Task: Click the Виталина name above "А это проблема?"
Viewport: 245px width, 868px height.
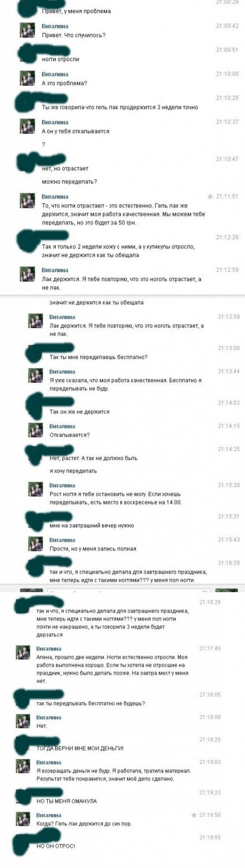Action: pyautogui.click(x=55, y=74)
